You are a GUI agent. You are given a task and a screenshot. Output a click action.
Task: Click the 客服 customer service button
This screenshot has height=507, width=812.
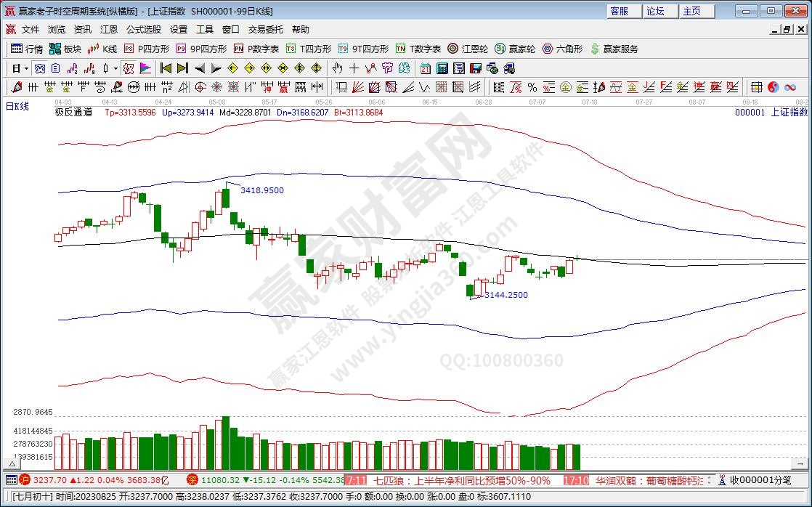[619, 11]
